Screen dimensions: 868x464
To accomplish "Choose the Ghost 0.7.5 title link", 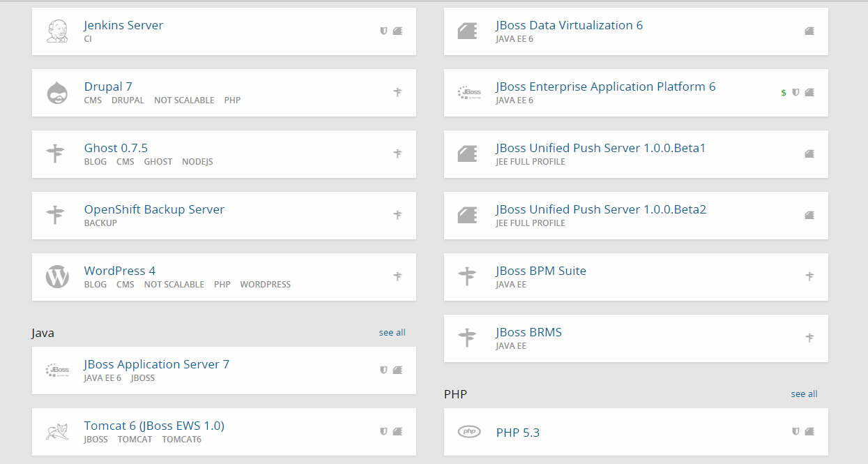I will click(116, 148).
